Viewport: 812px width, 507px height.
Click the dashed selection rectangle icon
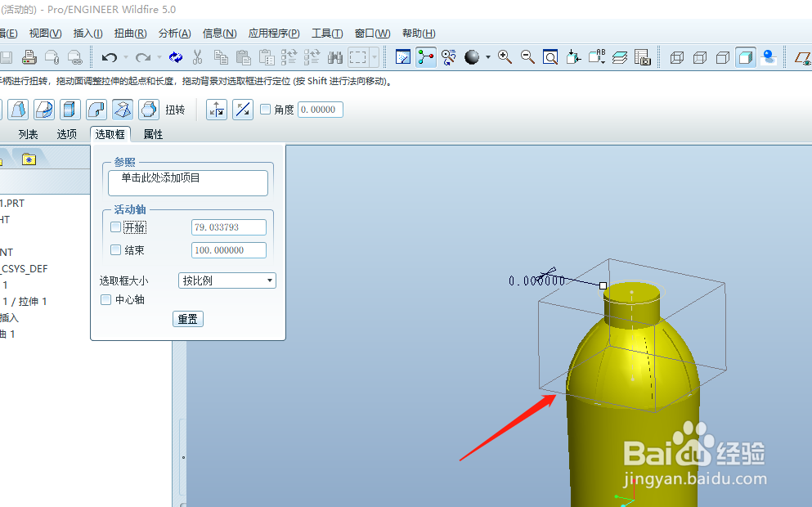click(358, 57)
